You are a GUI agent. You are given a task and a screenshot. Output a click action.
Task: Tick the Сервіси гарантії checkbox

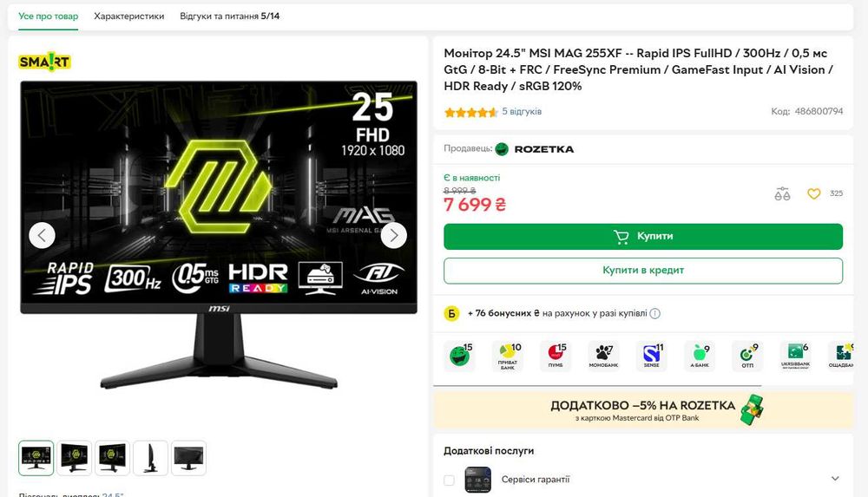click(449, 480)
